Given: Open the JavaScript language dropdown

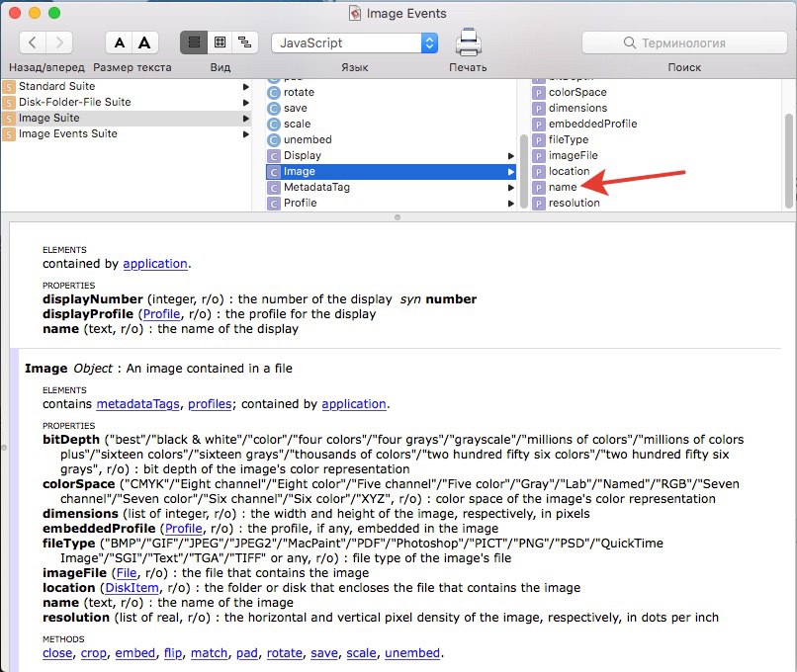Looking at the screenshot, I should (355, 43).
